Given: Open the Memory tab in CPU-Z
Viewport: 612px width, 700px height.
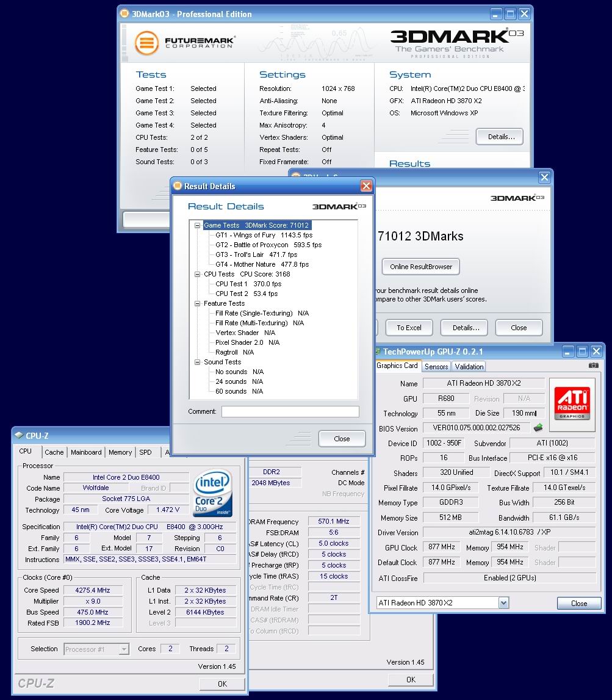Looking at the screenshot, I should pyautogui.click(x=120, y=452).
